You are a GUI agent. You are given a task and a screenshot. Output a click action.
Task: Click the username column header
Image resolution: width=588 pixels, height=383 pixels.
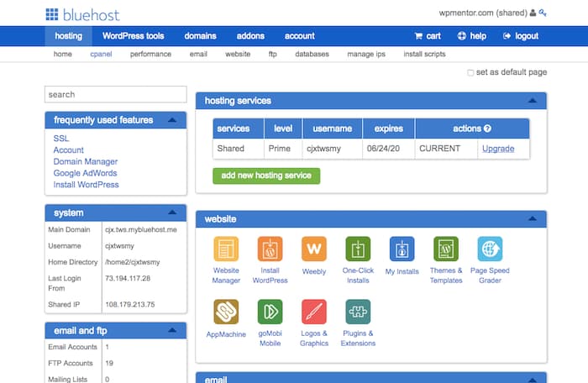tap(333, 129)
